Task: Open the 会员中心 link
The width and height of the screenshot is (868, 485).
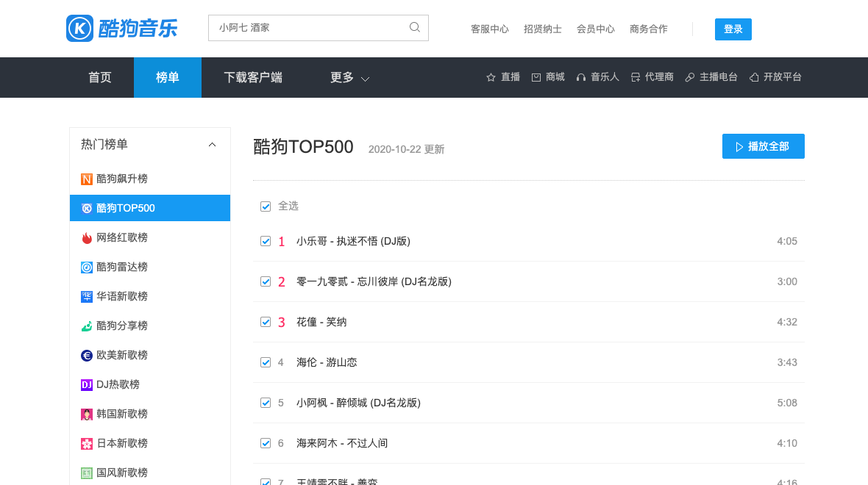Action: click(x=596, y=29)
